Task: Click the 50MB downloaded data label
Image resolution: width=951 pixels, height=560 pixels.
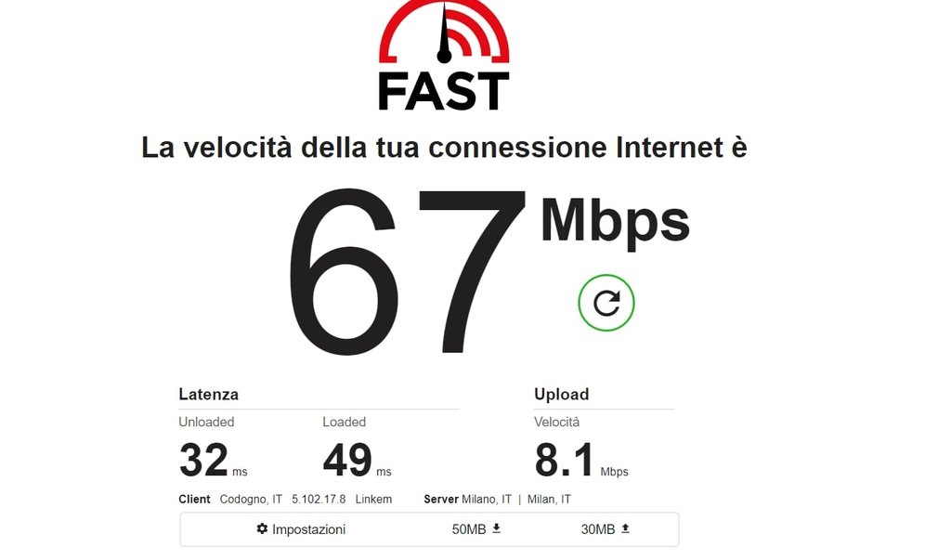Action: [469, 529]
